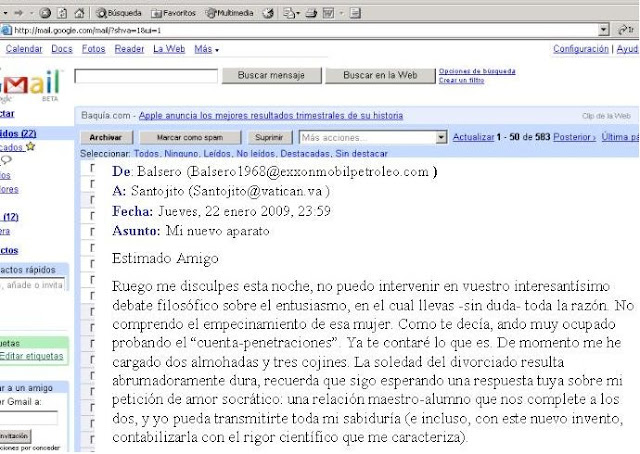This screenshot has width=640, height=454.
Task: Print the page with printer icon
Action: tap(311, 13)
